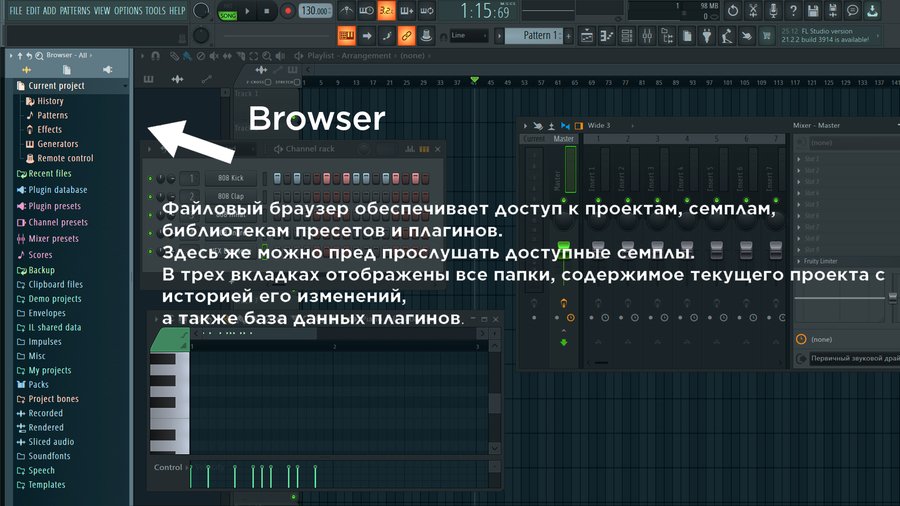Open the FILE menu

click(x=15, y=11)
